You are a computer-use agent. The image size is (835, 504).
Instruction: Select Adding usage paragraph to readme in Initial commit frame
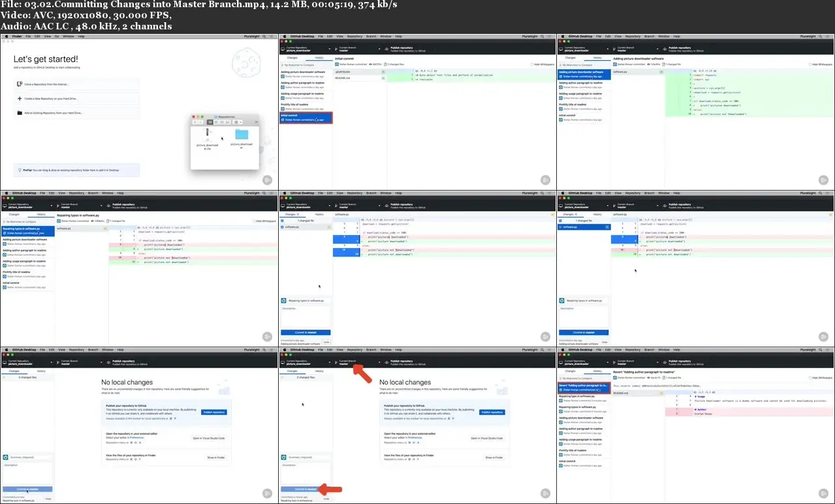pos(306,95)
